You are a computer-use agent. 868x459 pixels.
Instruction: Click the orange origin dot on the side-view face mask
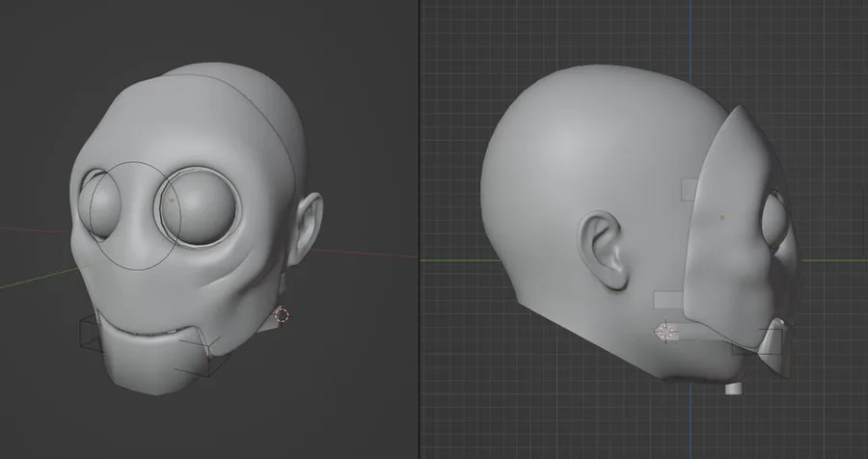click(x=721, y=218)
